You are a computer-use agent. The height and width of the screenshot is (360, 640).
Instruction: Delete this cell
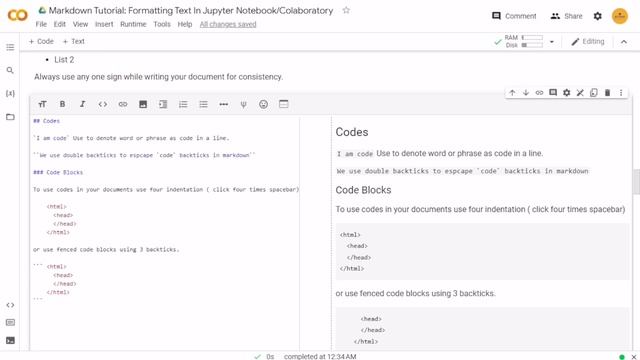[x=607, y=93]
